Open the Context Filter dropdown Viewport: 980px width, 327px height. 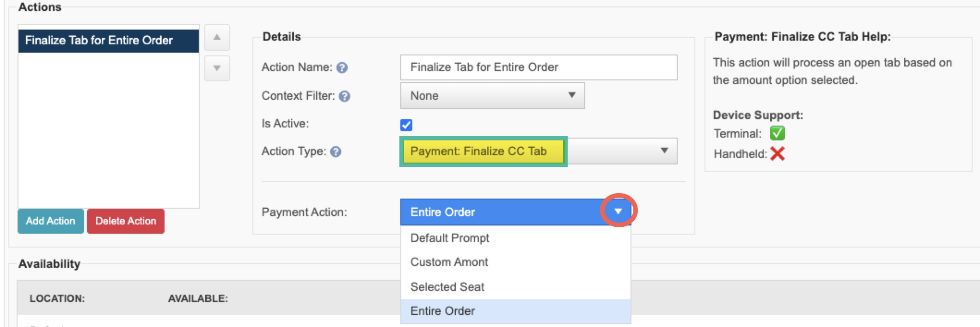[492, 96]
